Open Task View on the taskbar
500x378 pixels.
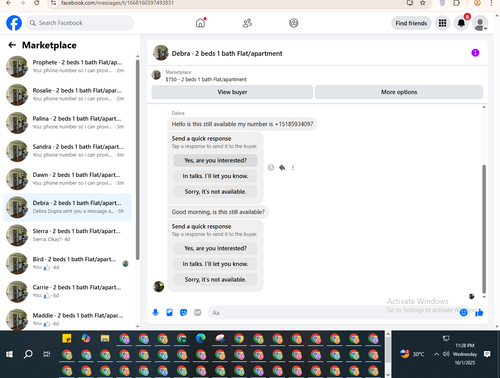(x=47, y=354)
